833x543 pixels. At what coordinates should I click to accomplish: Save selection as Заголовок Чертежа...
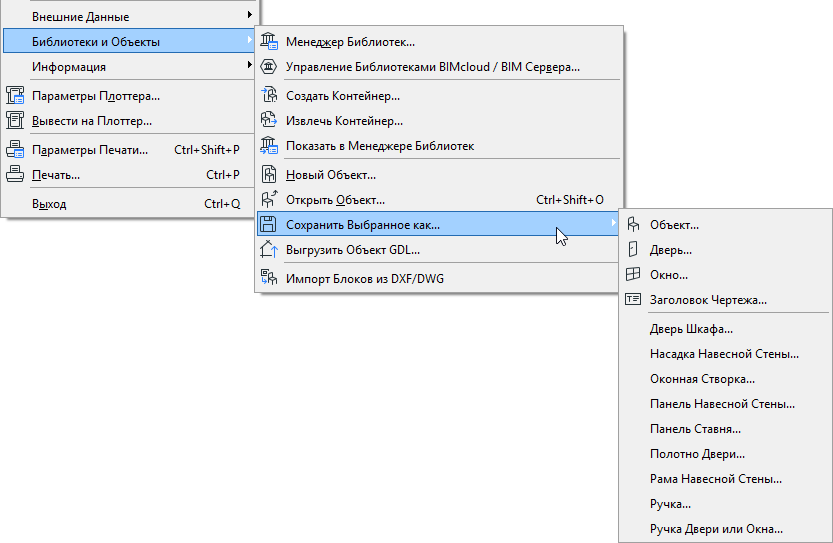(725, 300)
